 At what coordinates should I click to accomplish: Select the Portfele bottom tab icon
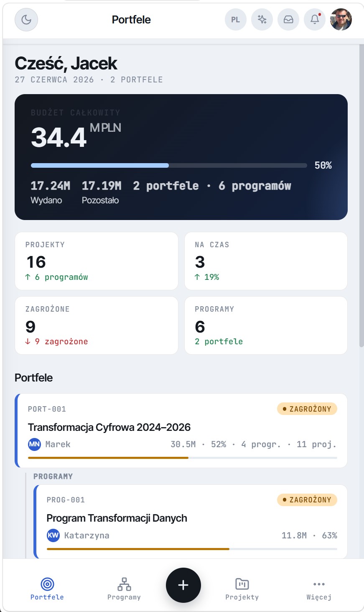[x=47, y=584]
